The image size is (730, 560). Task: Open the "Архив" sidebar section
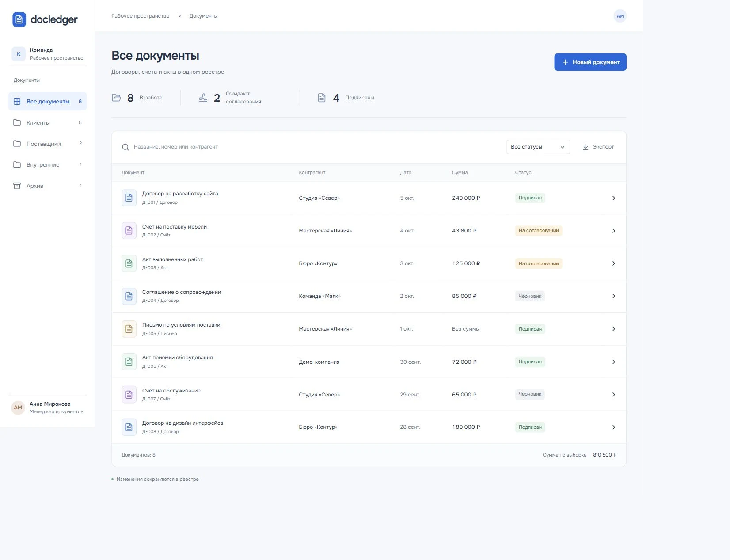coord(47,186)
